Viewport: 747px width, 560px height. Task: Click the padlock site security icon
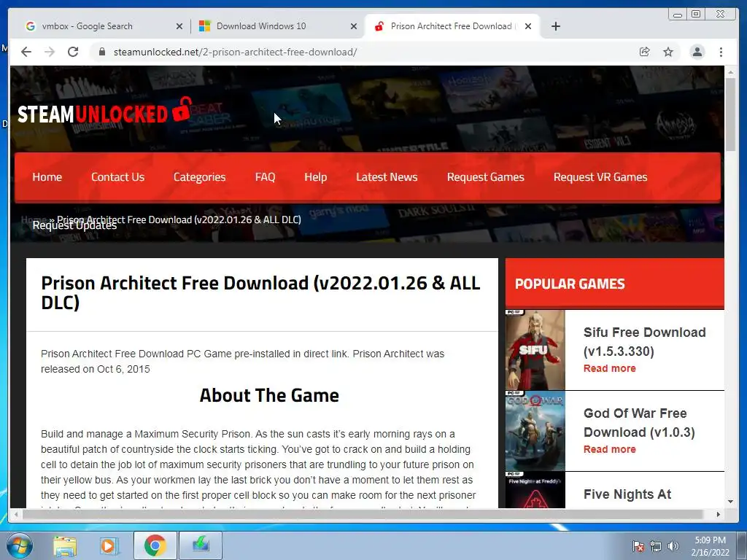[101, 52]
